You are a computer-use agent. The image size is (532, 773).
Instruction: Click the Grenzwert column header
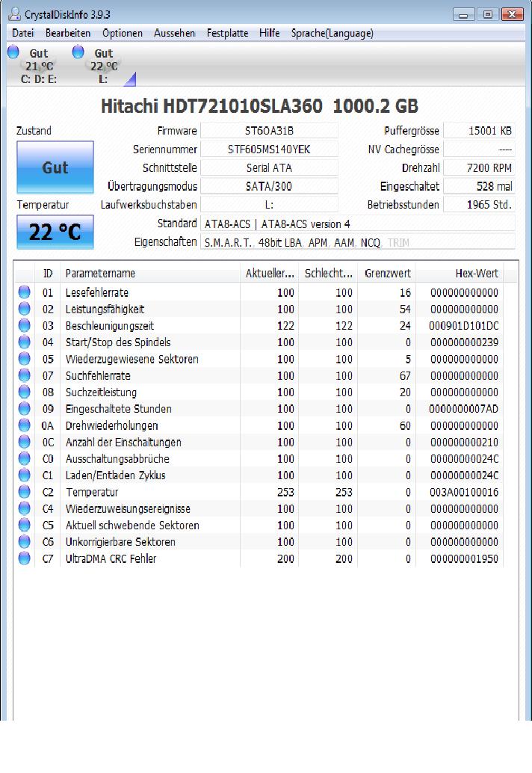coord(387,273)
